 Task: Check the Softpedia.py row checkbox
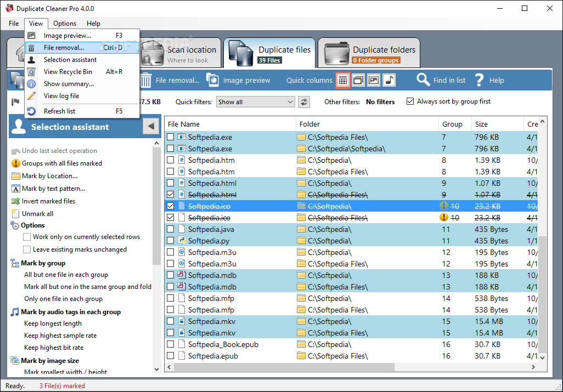(x=171, y=240)
